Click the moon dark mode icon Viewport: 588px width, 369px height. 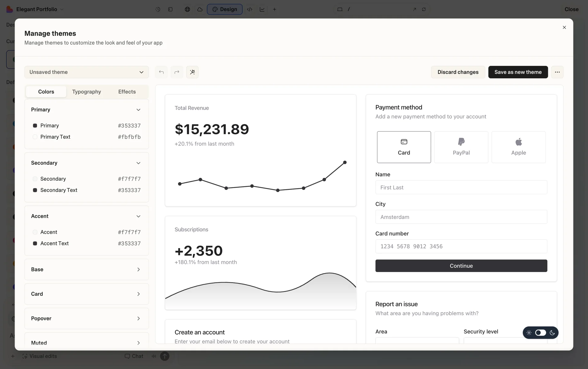pos(552,333)
